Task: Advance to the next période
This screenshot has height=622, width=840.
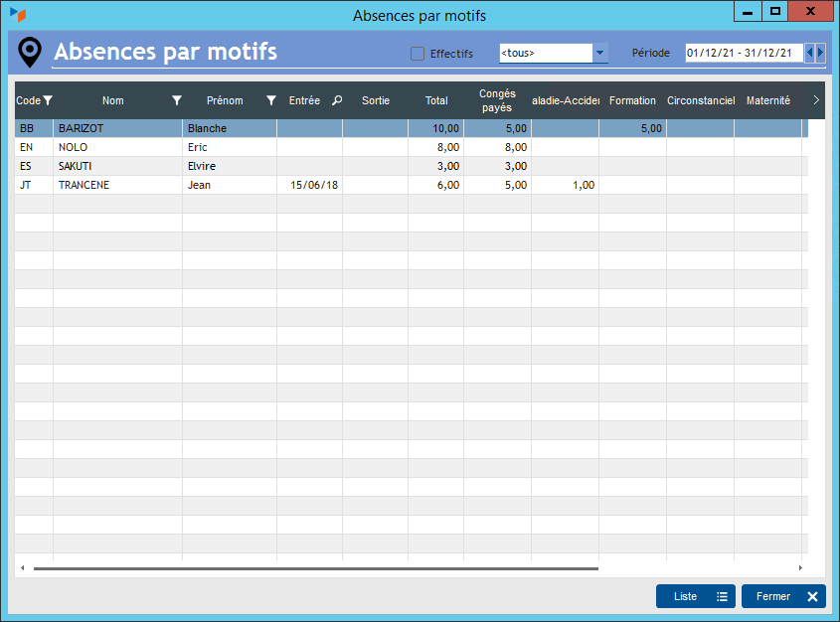Action: coord(820,53)
